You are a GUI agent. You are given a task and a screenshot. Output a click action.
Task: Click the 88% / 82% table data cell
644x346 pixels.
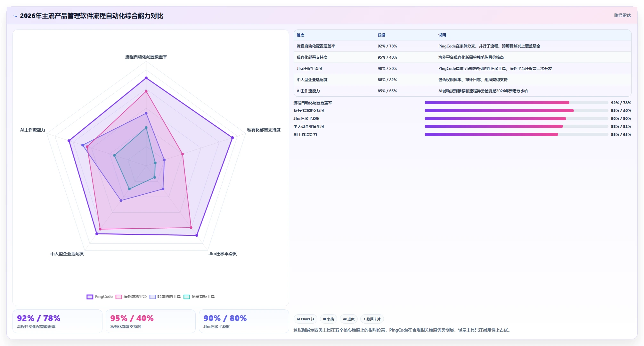click(387, 80)
